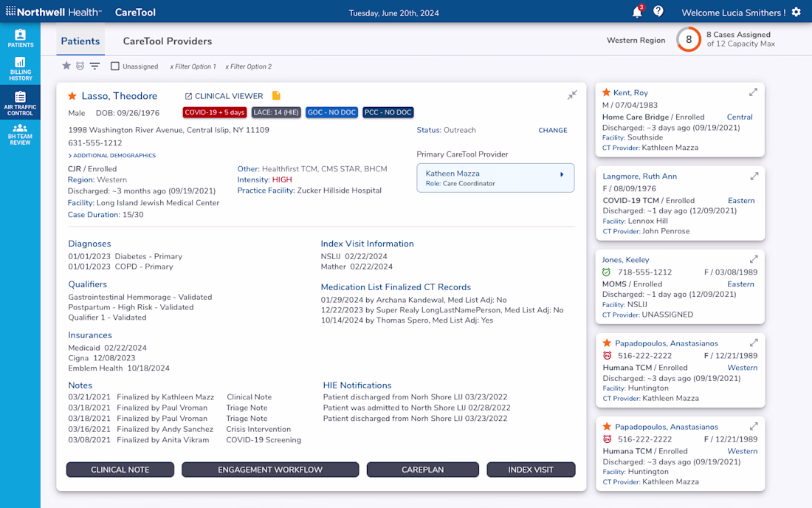
Task: Open Katheen Mazza provider dropdown
Action: (495, 178)
